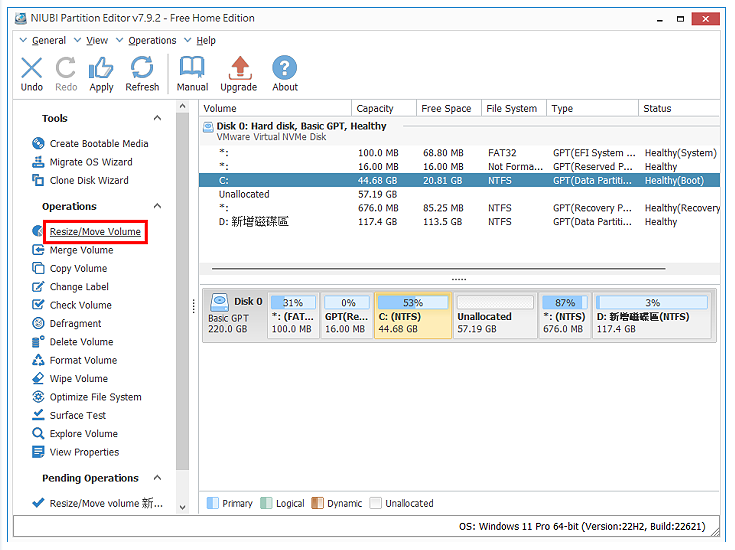Select the FAT32 EFI System partition row

459,153
